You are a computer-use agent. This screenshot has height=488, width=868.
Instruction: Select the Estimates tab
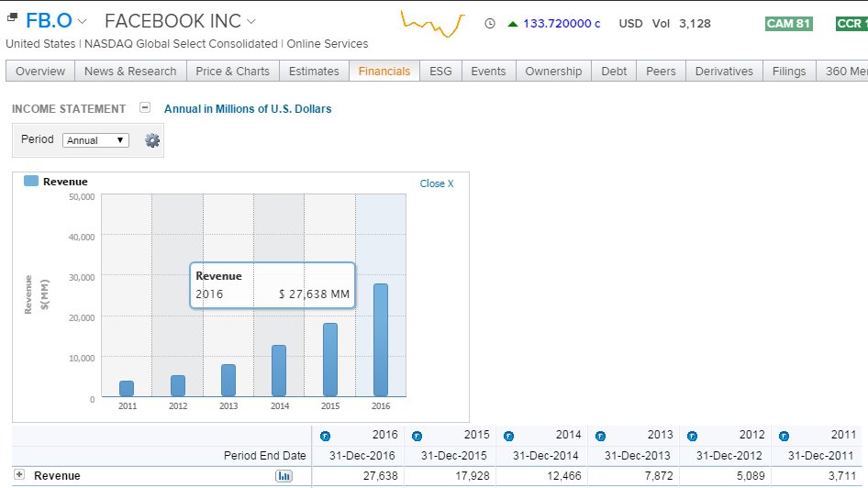pyautogui.click(x=314, y=72)
